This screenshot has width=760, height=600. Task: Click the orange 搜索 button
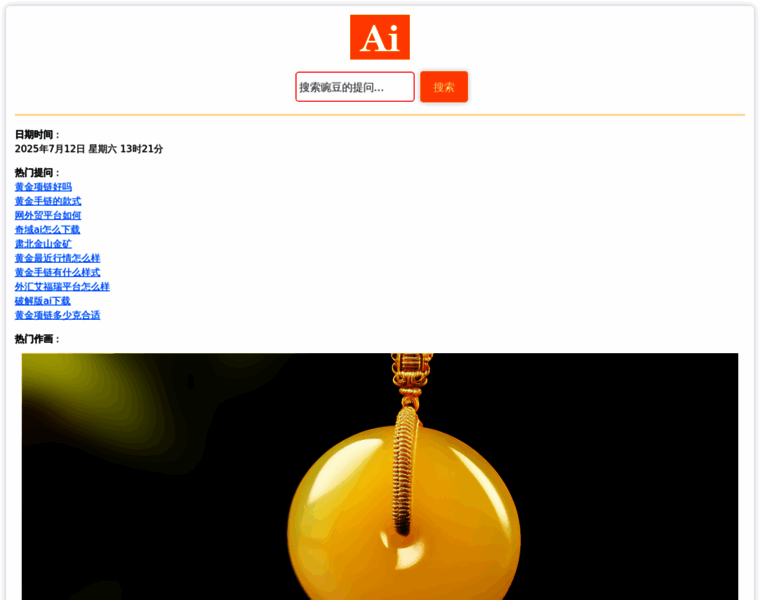[444, 87]
